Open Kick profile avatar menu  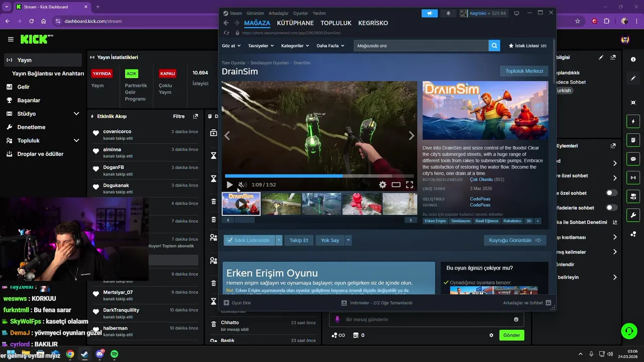[625, 39]
